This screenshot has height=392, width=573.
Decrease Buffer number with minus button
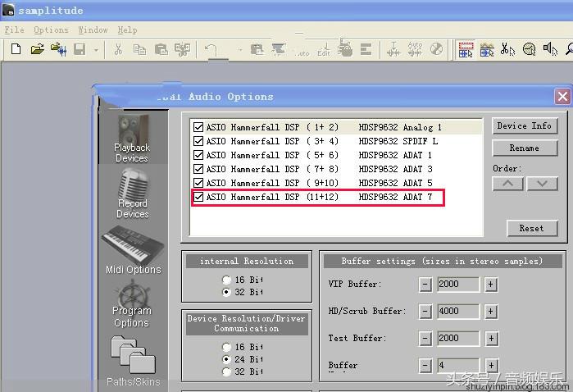pos(425,365)
